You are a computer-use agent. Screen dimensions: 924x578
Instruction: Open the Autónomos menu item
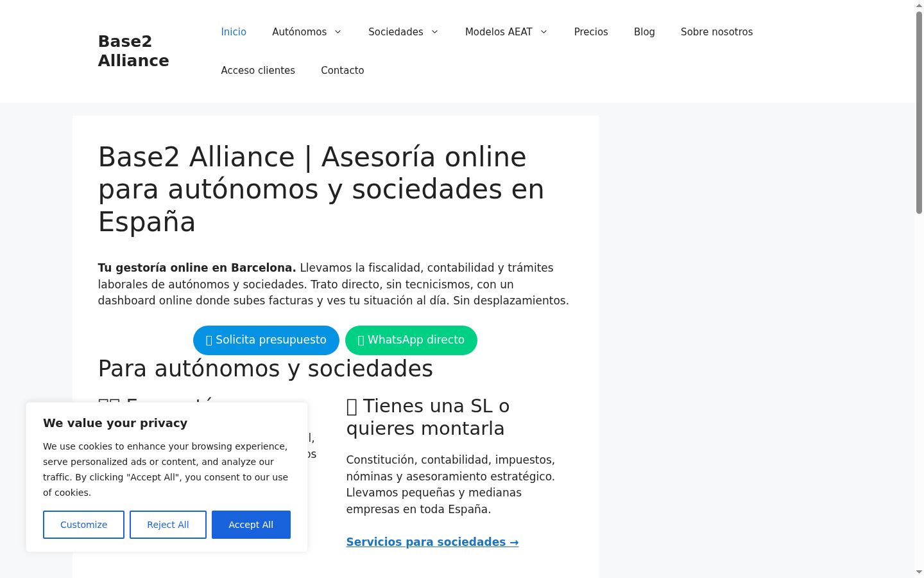tap(300, 32)
